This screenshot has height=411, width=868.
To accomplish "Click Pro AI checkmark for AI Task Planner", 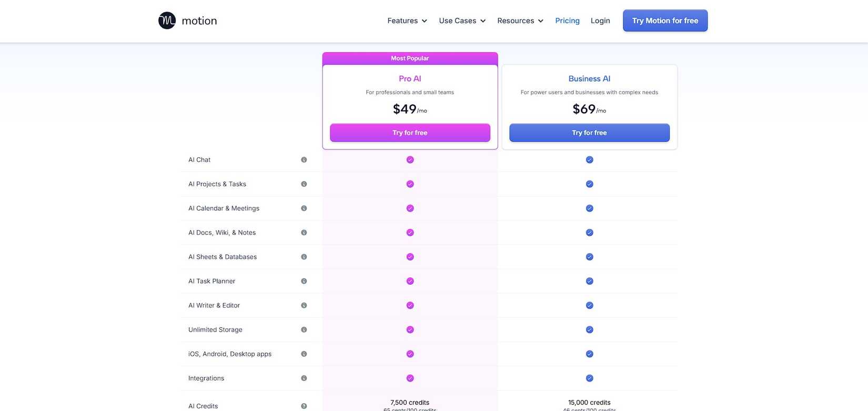I will (x=410, y=281).
